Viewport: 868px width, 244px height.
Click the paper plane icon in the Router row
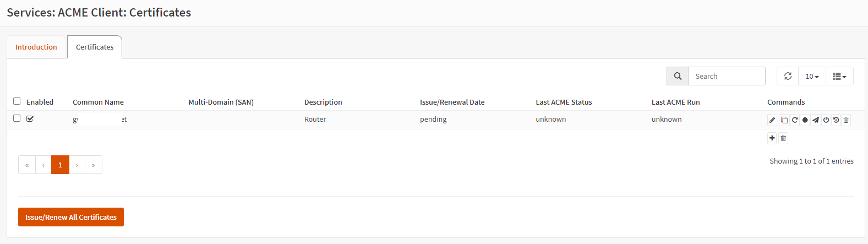[x=816, y=120]
